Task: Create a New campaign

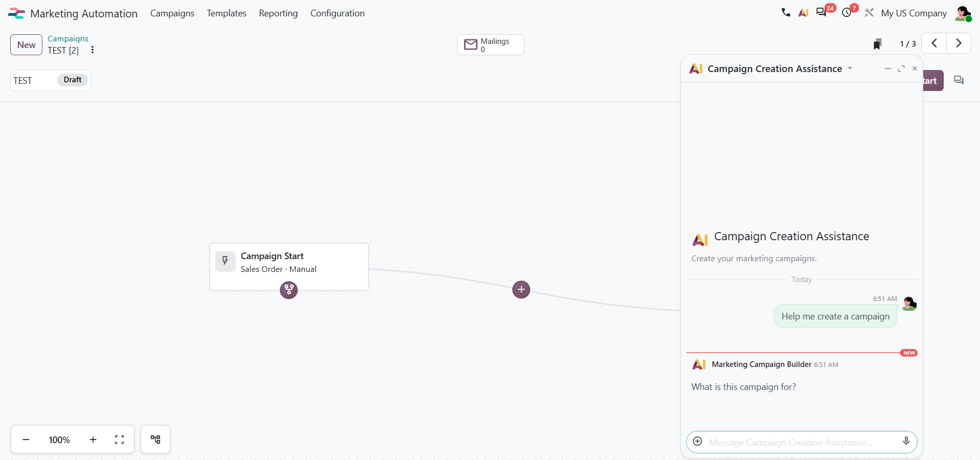Action: (x=26, y=44)
